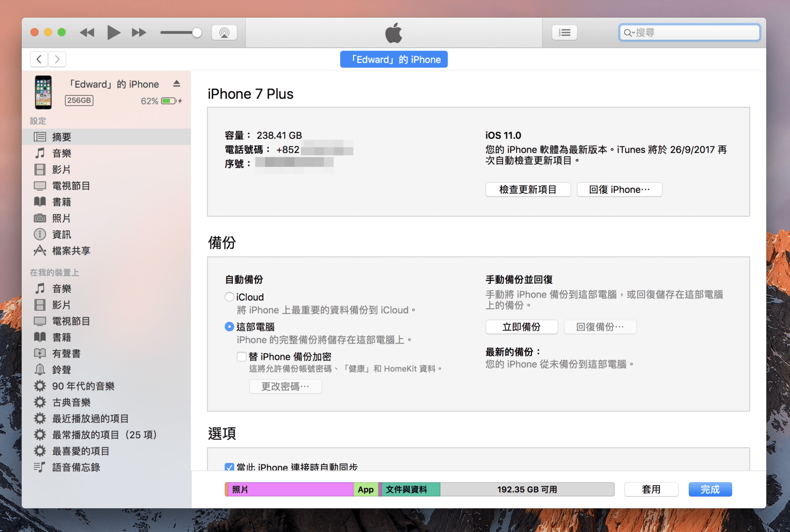This screenshot has height=532, width=790.
Task: Uncheck 當此 iPhone 連接時自動同步 checkbox
Action: [229, 467]
